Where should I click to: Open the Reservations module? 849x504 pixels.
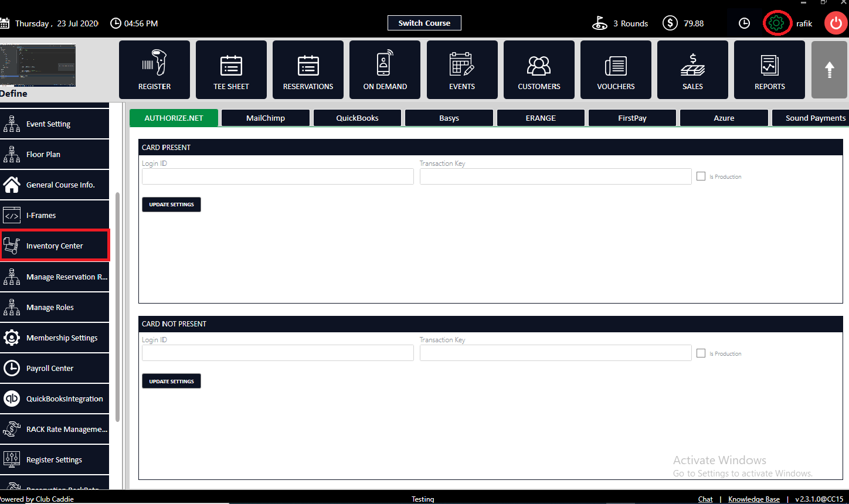coord(308,70)
